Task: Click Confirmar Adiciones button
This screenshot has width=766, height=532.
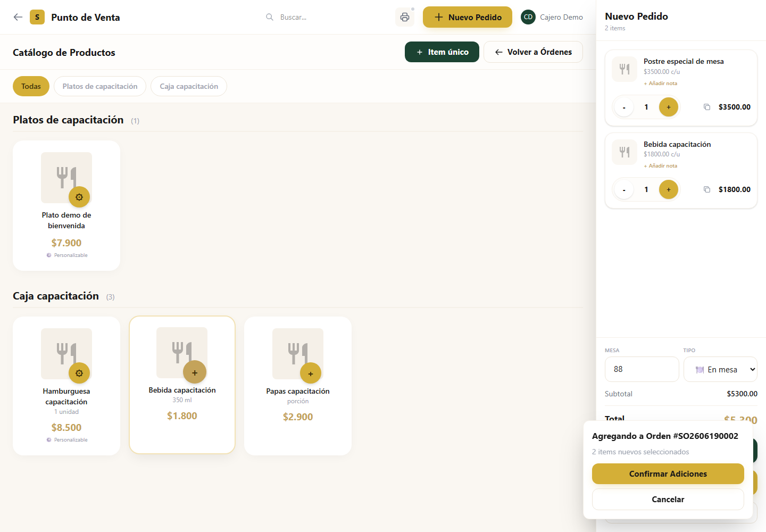Action: pos(668,474)
